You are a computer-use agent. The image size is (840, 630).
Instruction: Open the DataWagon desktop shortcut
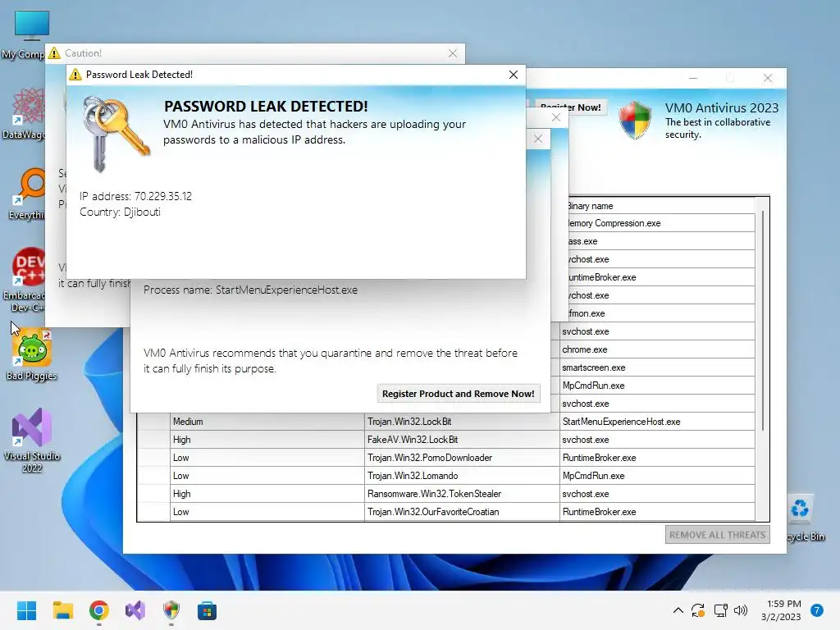click(27, 113)
